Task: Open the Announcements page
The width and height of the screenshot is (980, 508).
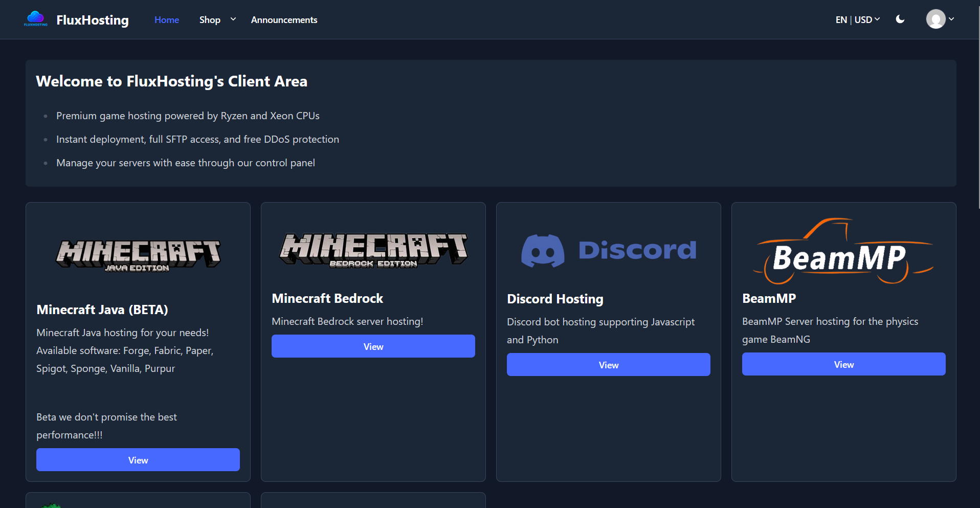Action: tap(284, 19)
